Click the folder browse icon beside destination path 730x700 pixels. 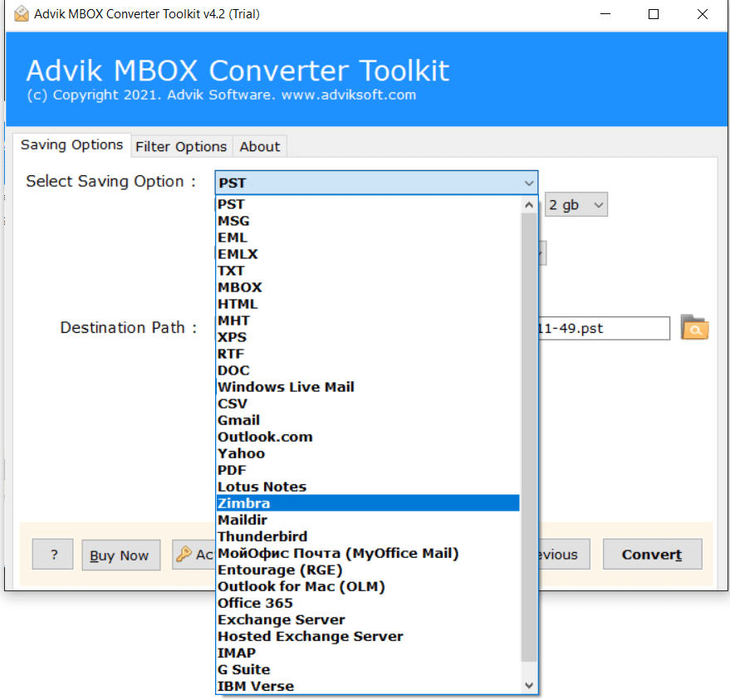coord(694,327)
